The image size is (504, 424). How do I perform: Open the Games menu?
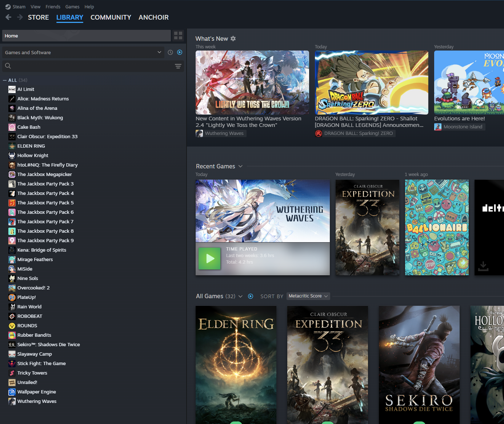72,7
